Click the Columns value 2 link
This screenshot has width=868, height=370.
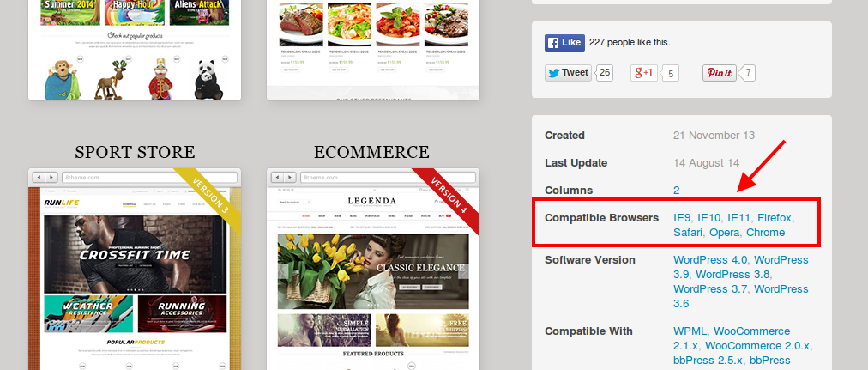[x=677, y=190]
